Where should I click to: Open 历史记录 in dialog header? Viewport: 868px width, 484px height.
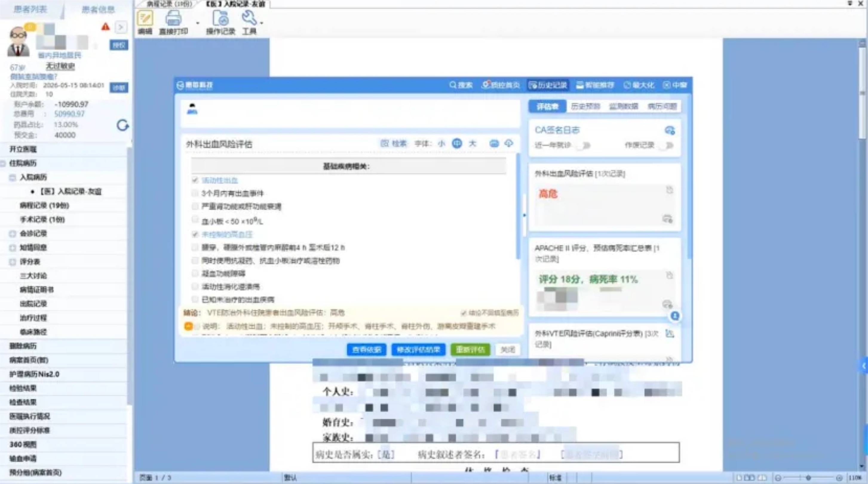(548, 85)
